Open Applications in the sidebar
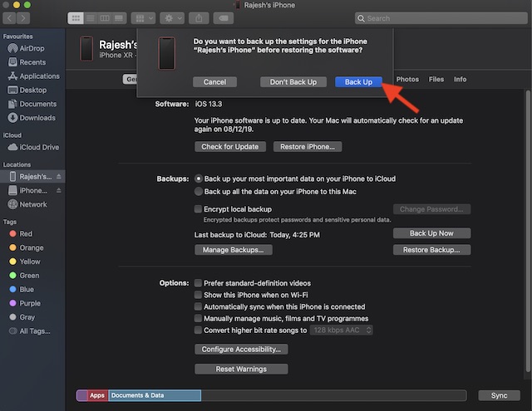 coord(32,76)
